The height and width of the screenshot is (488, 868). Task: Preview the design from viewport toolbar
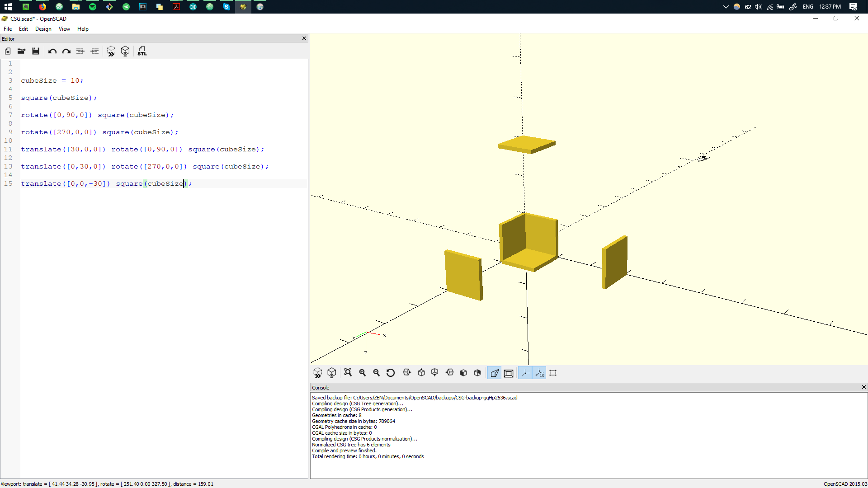point(318,373)
